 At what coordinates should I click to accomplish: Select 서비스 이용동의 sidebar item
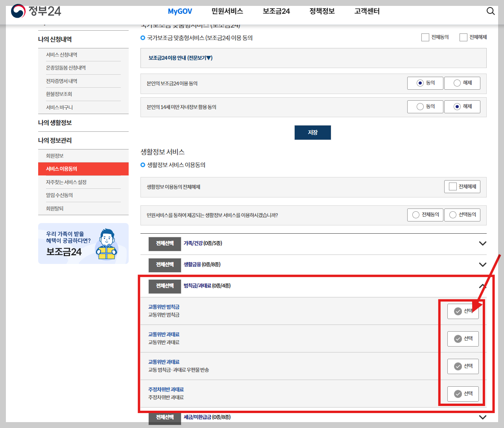click(x=83, y=169)
